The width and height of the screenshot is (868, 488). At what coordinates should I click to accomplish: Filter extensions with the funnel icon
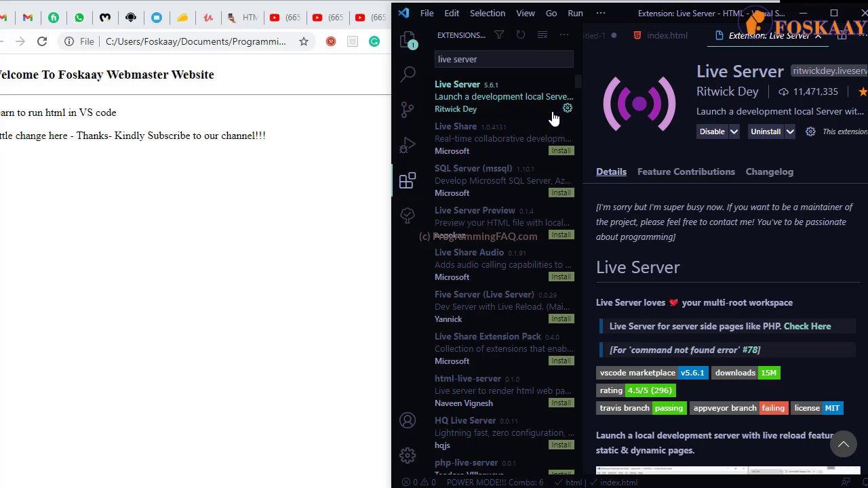[499, 35]
